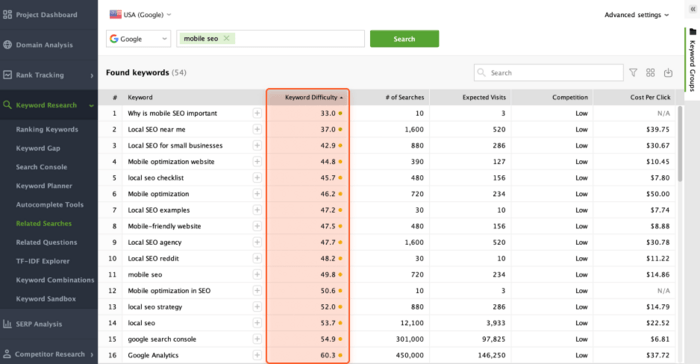Click the Project Dashboard grid icon
The width and height of the screenshot is (700, 364).
(8, 15)
